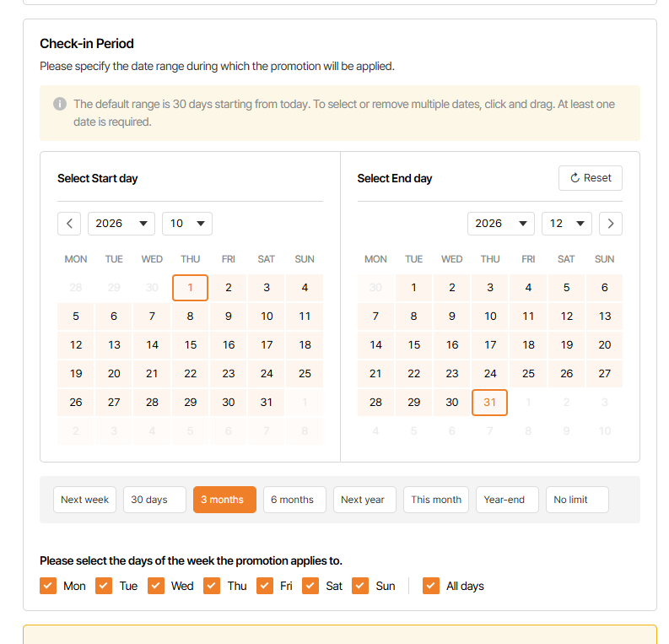Disable the Wed checkbox
Viewport: 669px width, 644px height.
156,586
